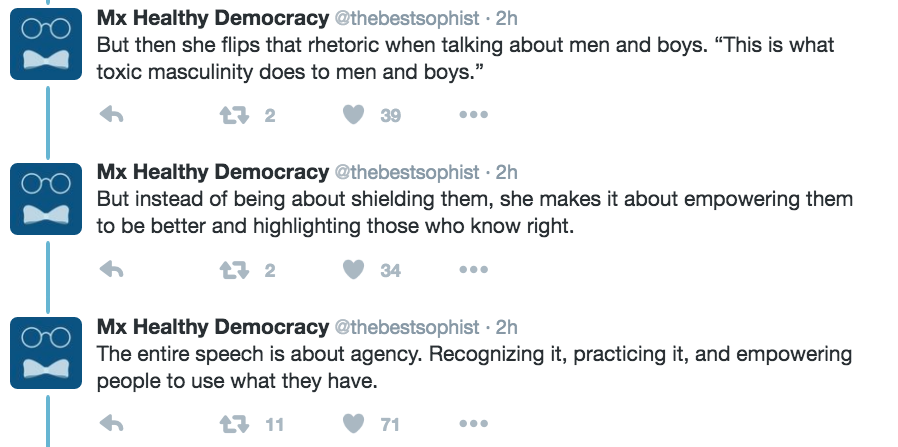This screenshot has height=447, width=898.
Task: Open more options on shielding tweet
Action: click(472, 270)
